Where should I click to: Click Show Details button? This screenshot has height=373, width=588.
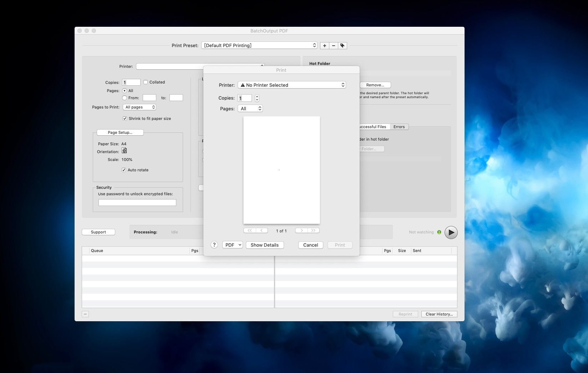[x=265, y=245]
